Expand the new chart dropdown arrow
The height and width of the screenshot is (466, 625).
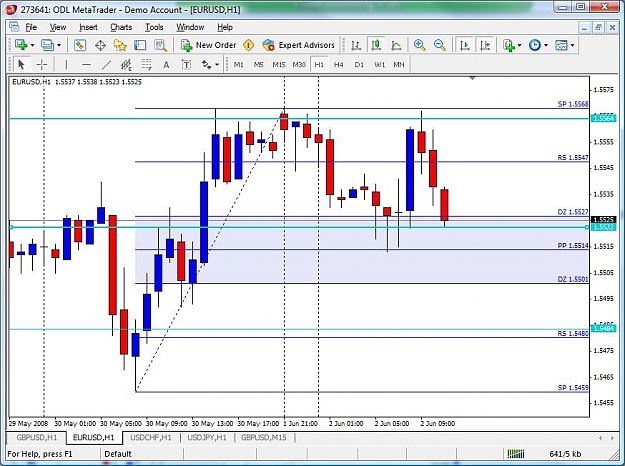tap(33, 45)
